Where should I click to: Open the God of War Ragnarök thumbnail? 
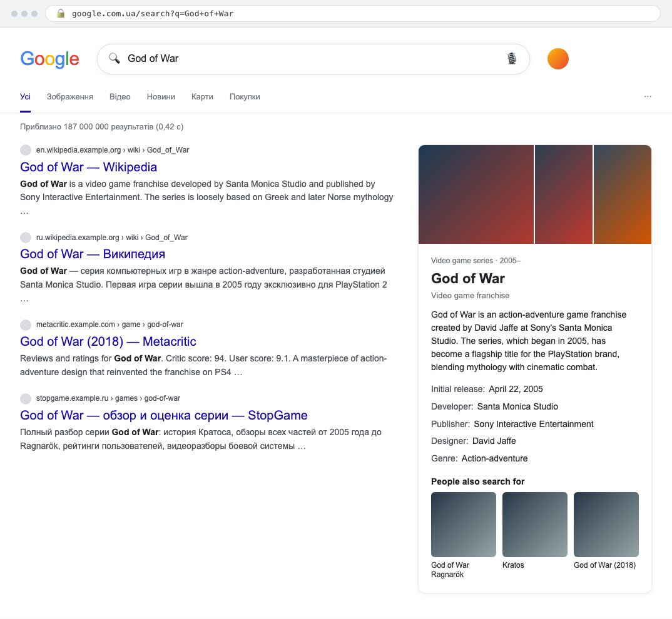pyautogui.click(x=463, y=525)
